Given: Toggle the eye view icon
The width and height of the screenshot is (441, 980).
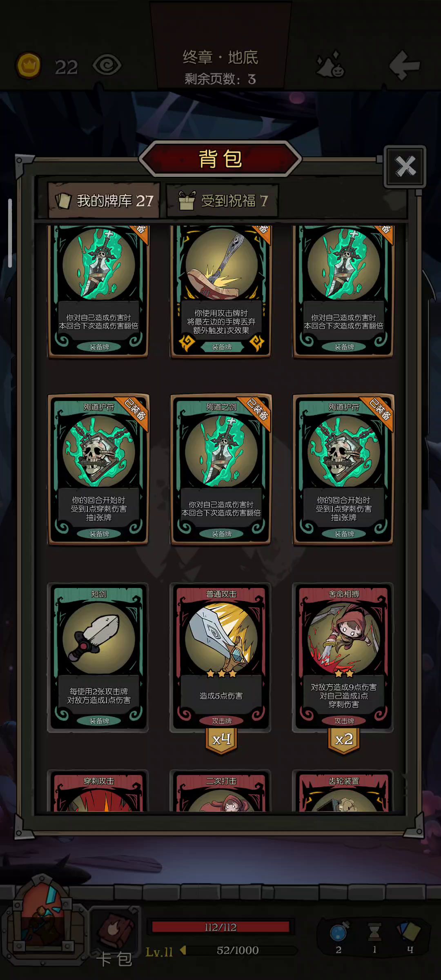Looking at the screenshot, I should (x=107, y=65).
